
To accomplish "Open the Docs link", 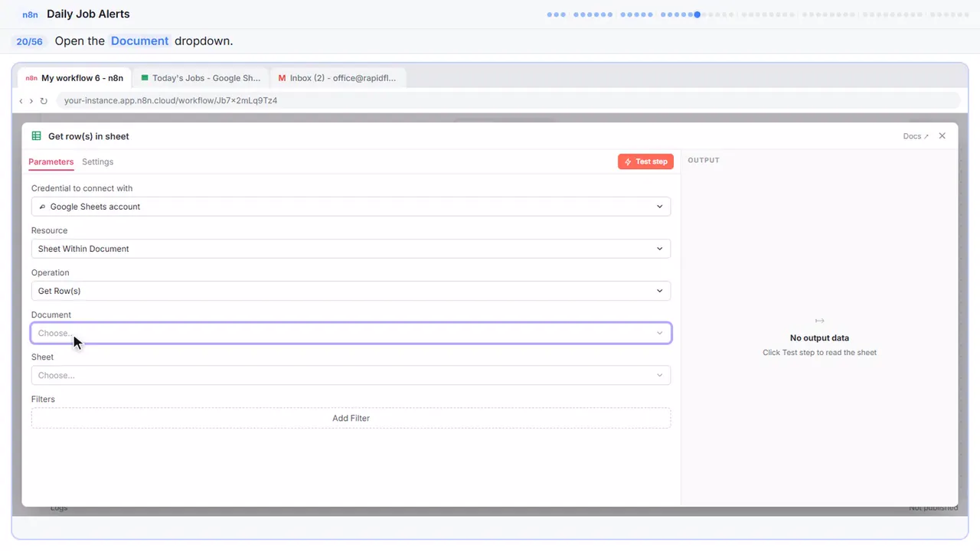I will click(916, 136).
